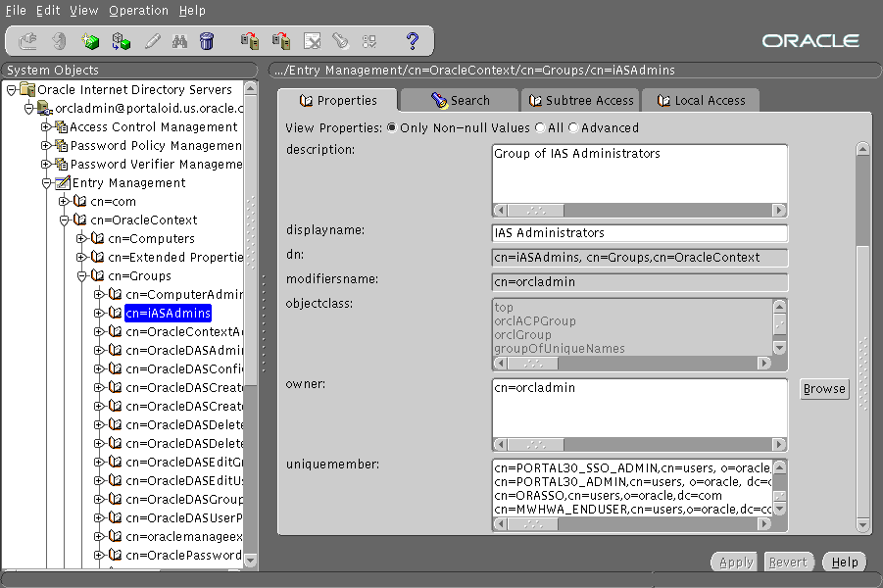This screenshot has width=883, height=588.
Task: Collapse the Oracle Internet Directory Servers node
Action: tap(11, 89)
